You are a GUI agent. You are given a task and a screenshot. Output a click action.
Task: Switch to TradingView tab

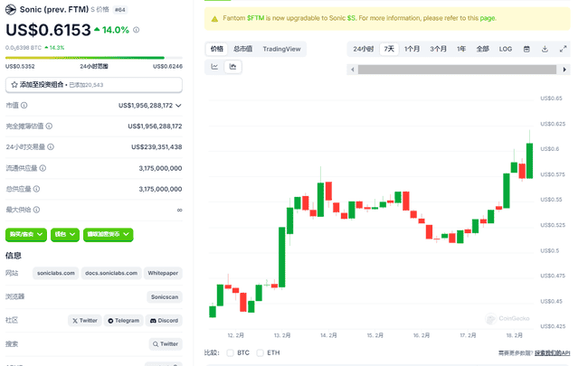[x=283, y=49]
